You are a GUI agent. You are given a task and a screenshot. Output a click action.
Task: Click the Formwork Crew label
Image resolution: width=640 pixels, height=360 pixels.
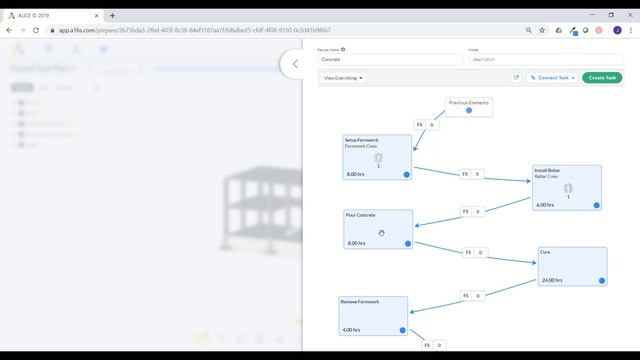click(361, 146)
